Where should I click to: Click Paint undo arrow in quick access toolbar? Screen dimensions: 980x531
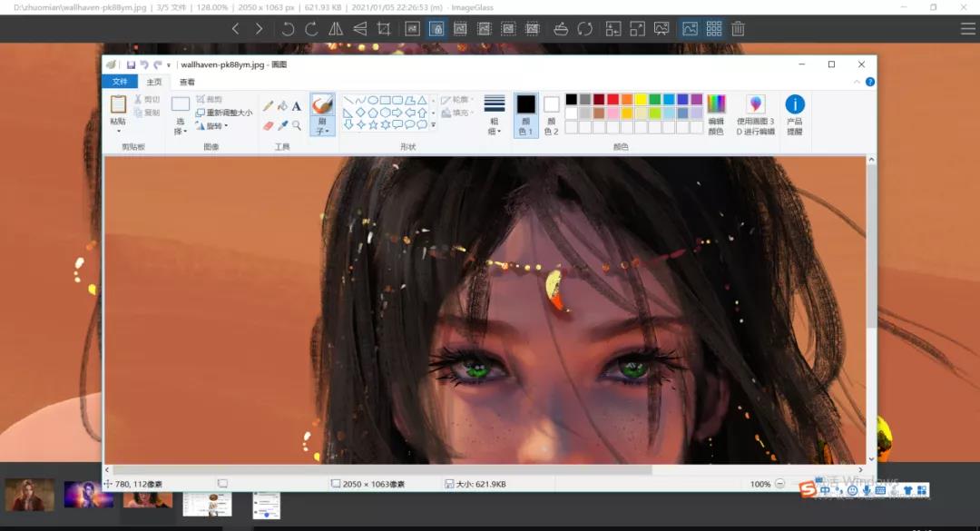144,64
